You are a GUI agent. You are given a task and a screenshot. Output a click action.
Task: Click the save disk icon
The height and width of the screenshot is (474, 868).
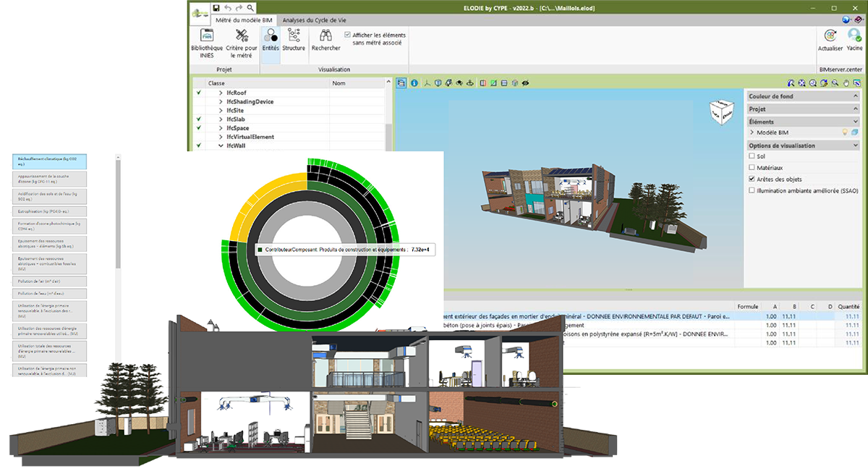[x=216, y=7]
